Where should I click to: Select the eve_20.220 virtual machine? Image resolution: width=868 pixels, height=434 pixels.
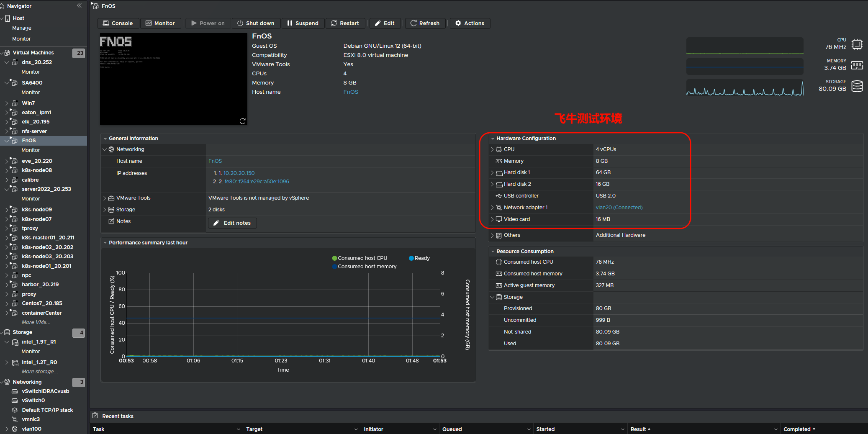point(37,161)
